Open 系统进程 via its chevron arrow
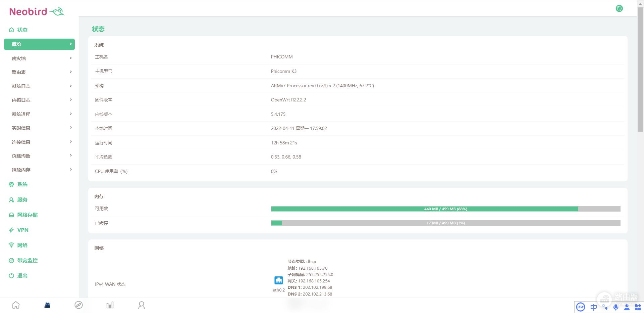This screenshot has height=313, width=644. click(71, 114)
